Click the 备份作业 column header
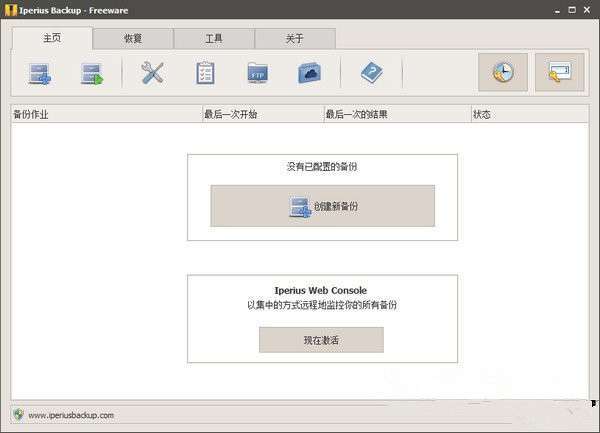Image resolution: width=600 pixels, height=433 pixels. pos(106,114)
